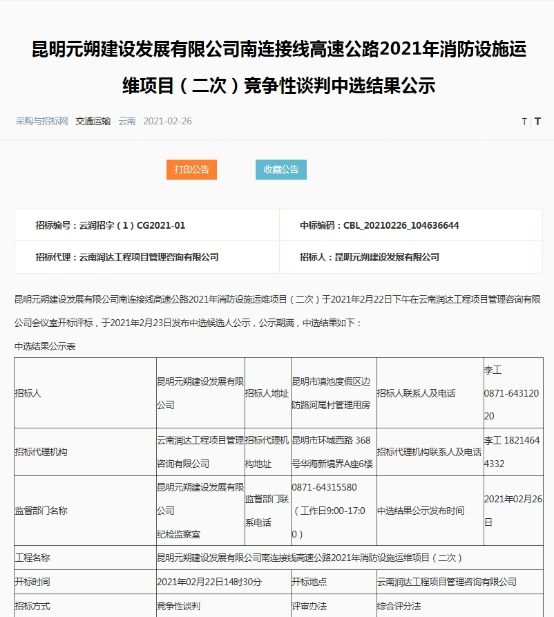Open the 云南 region link
554x617 pixels.
click(127, 121)
